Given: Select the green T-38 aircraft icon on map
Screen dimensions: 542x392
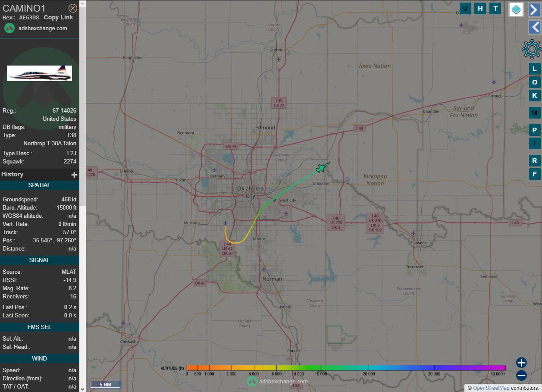Looking at the screenshot, I should [x=323, y=167].
